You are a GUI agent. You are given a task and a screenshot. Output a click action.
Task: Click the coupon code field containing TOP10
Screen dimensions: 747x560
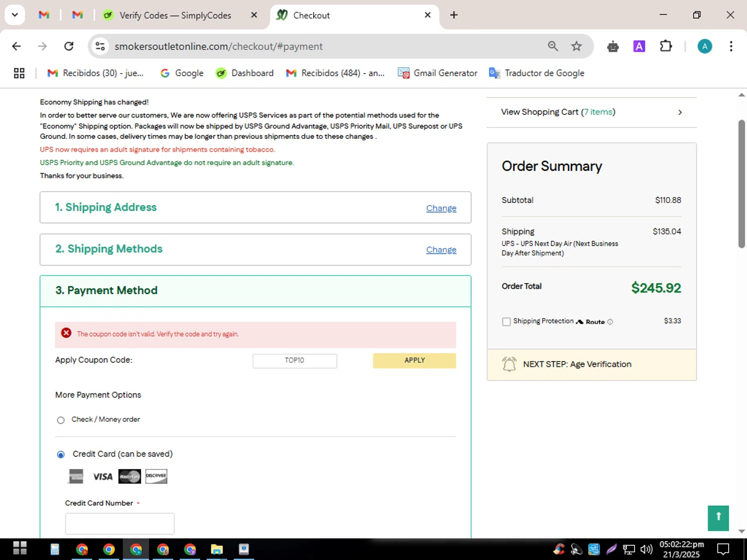[295, 360]
